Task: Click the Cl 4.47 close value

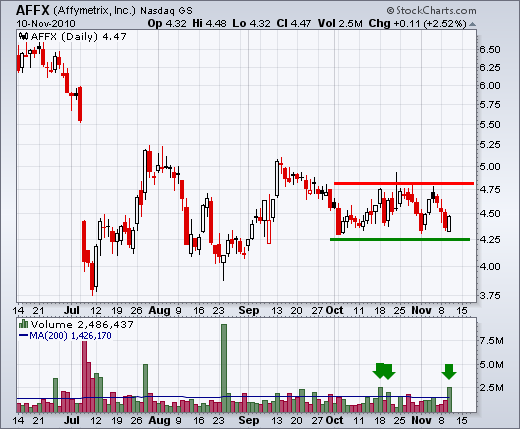Action: click(x=293, y=23)
